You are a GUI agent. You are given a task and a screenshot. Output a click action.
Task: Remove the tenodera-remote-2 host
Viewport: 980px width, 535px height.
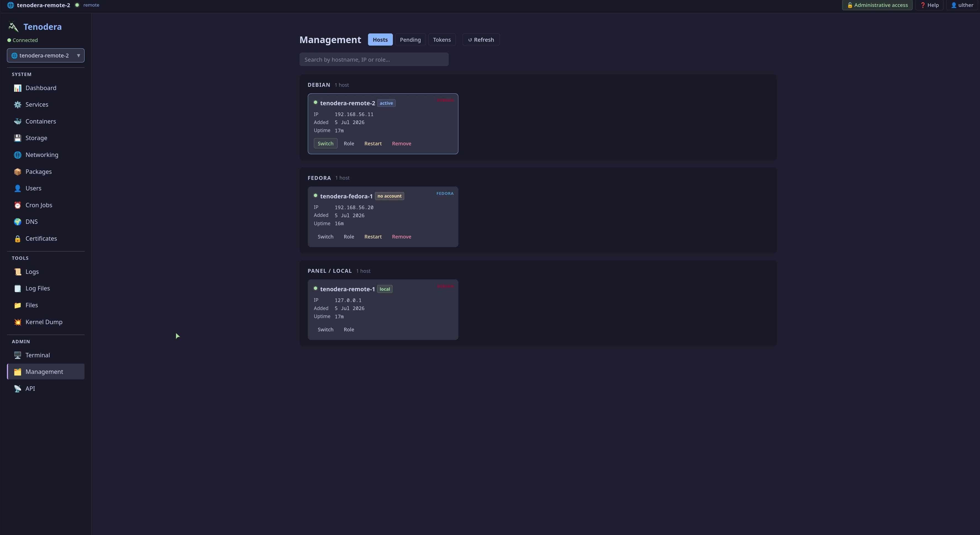[401, 143]
